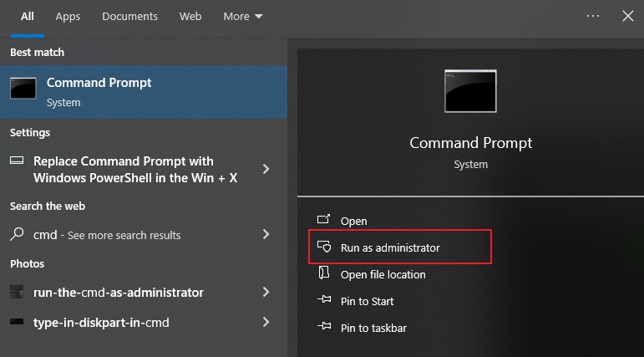Expand arrow beside run-the-cmd-as-administrator

266,292
